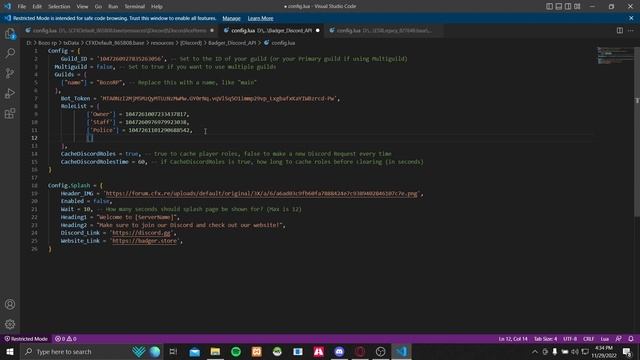Split the editor to the right
The width and height of the screenshot is (640, 360).
click(620, 30)
